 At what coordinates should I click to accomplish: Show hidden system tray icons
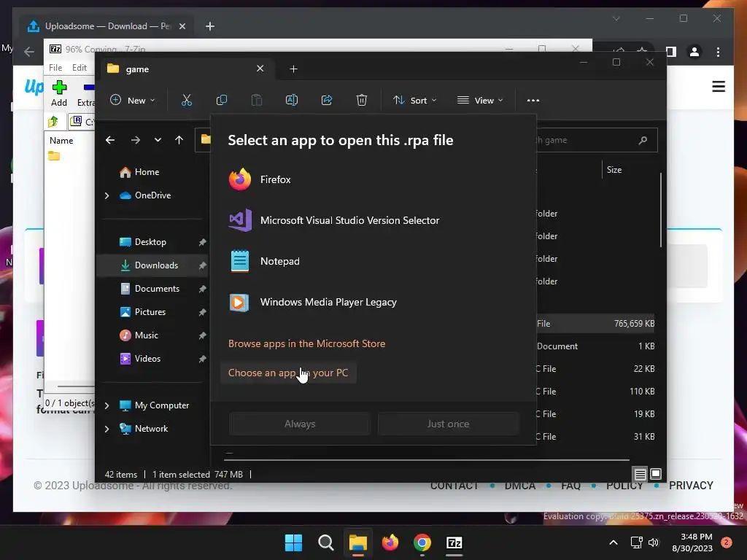[x=613, y=542]
